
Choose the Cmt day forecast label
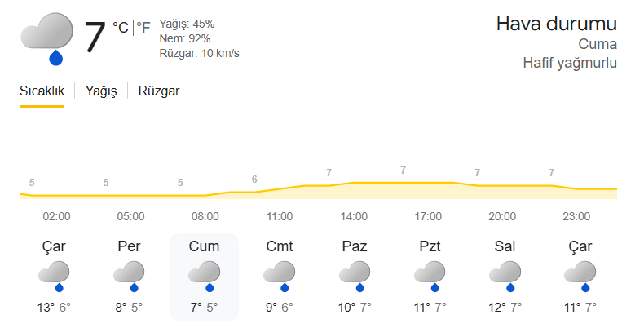point(279,246)
